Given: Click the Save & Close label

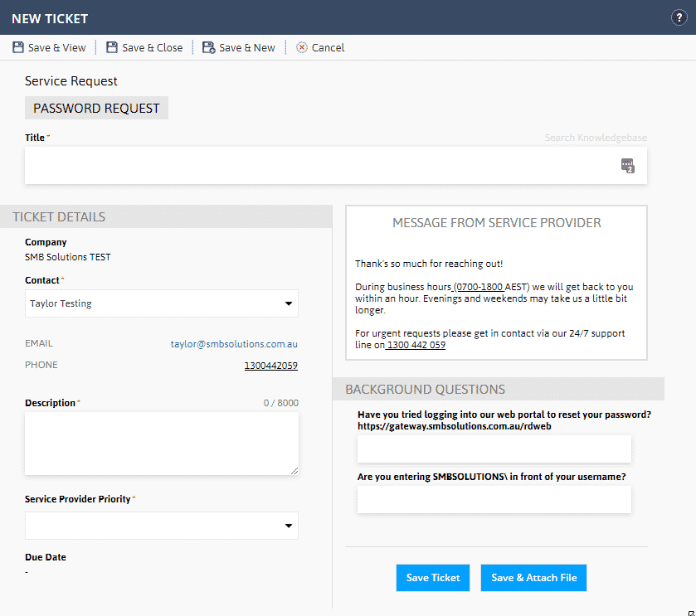Looking at the screenshot, I should [153, 47].
